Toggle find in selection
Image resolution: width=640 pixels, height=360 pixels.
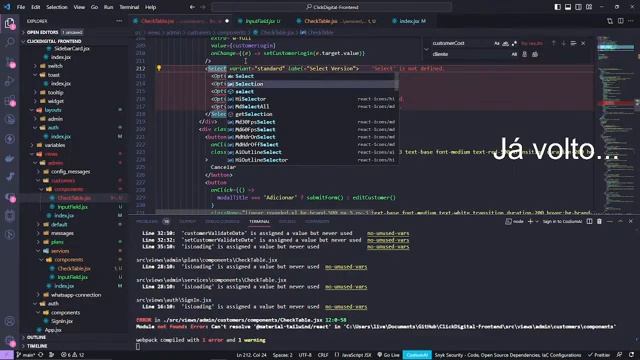pyautogui.click(x=573, y=43)
